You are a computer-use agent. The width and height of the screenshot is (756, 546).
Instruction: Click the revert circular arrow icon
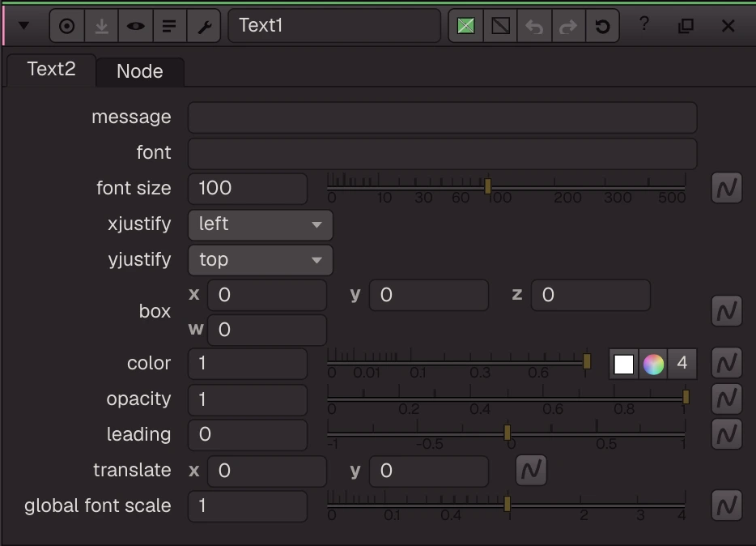coord(603,26)
